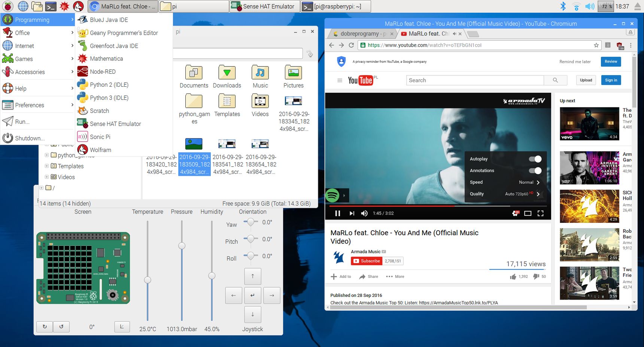The height and width of the screenshot is (347, 644).
Task: Expand the Accessories menu category
Action: (x=38, y=72)
